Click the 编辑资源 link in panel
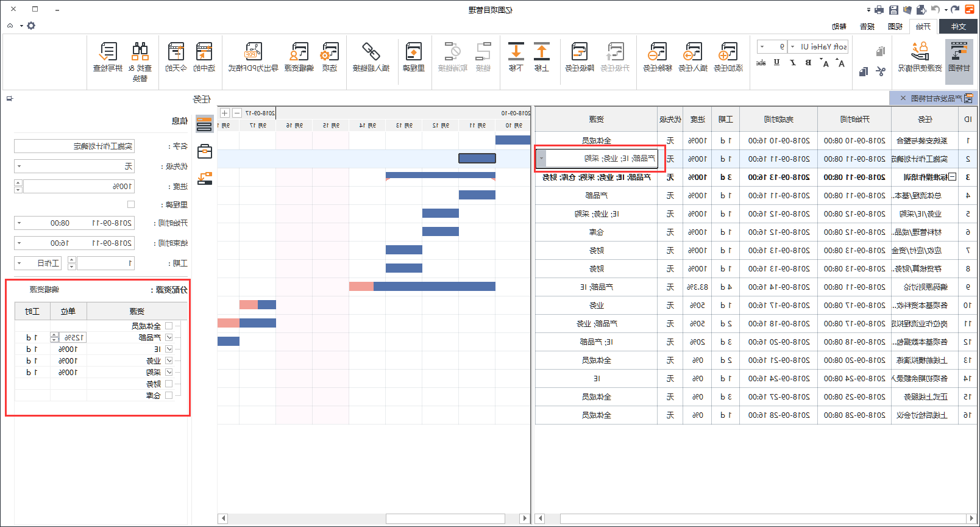The height and width of the screenshot is (527, 980). pos(44,289)
